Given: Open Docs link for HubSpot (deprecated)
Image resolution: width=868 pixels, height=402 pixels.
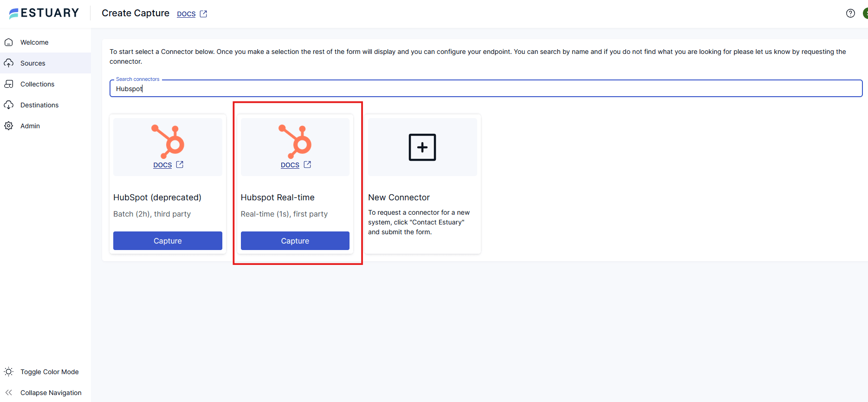Looking at the screenshot, I should point(162,165).
